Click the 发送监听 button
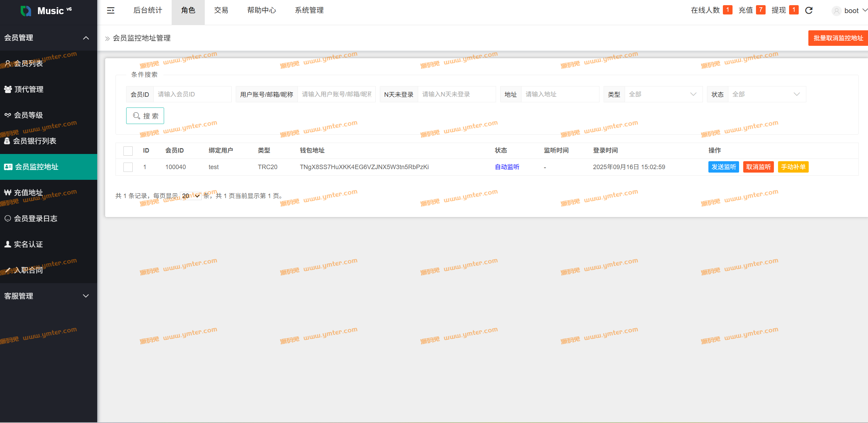 point(723,167)
